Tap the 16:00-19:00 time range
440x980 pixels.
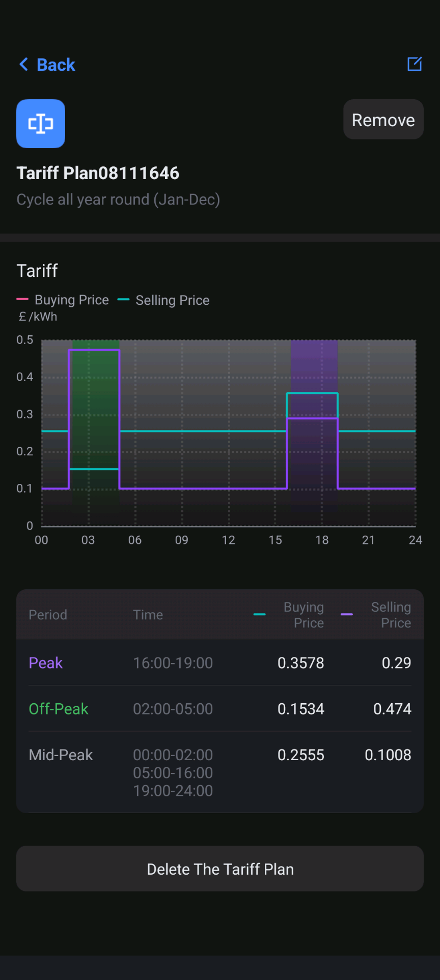pyautogui.click(x=173, y=663)
